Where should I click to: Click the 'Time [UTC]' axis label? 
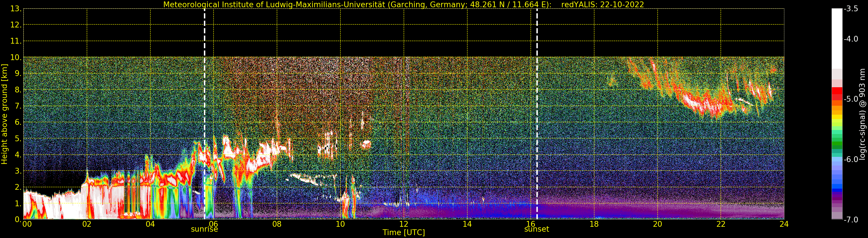(404, 233)
